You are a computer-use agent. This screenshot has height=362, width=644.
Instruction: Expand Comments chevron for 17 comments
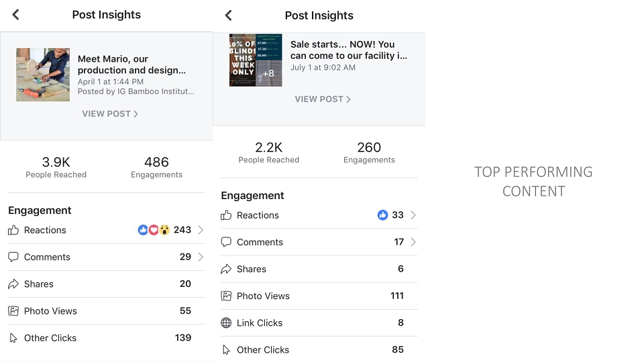413,242
